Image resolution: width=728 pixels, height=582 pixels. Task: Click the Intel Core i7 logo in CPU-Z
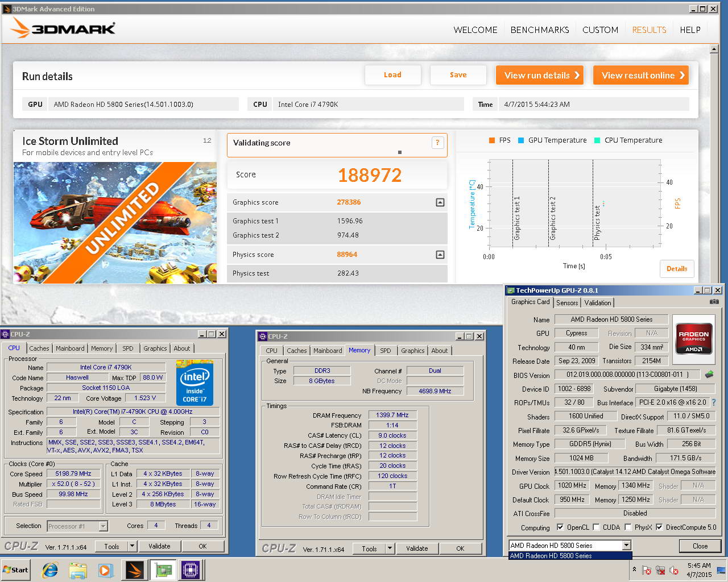point(195,383)
